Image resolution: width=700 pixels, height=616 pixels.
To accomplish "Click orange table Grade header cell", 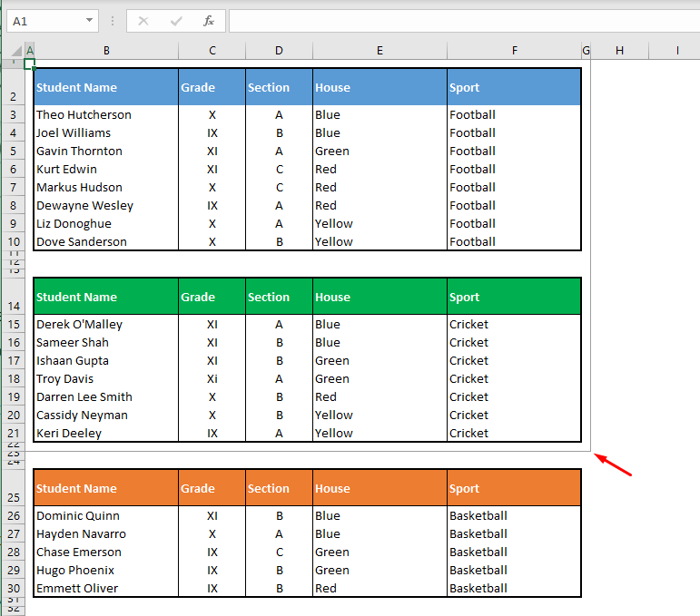I will pos(212,488).
